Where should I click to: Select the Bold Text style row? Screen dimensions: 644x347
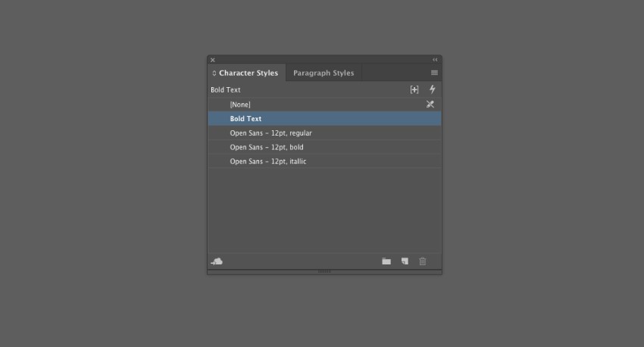point(324,119)
